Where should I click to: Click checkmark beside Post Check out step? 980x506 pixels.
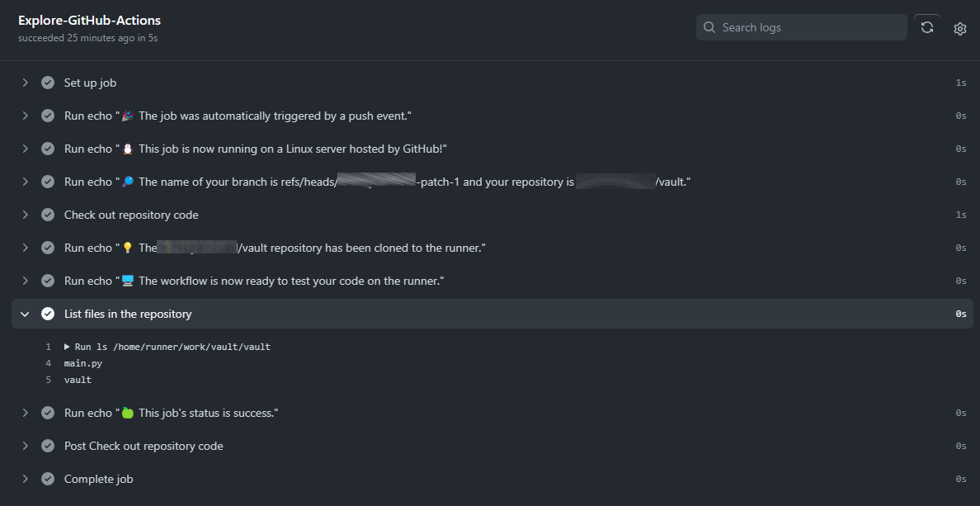48,446
